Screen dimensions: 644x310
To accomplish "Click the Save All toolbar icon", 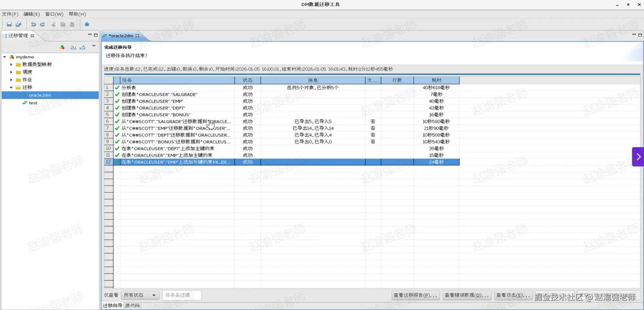I will click(18, 24).
